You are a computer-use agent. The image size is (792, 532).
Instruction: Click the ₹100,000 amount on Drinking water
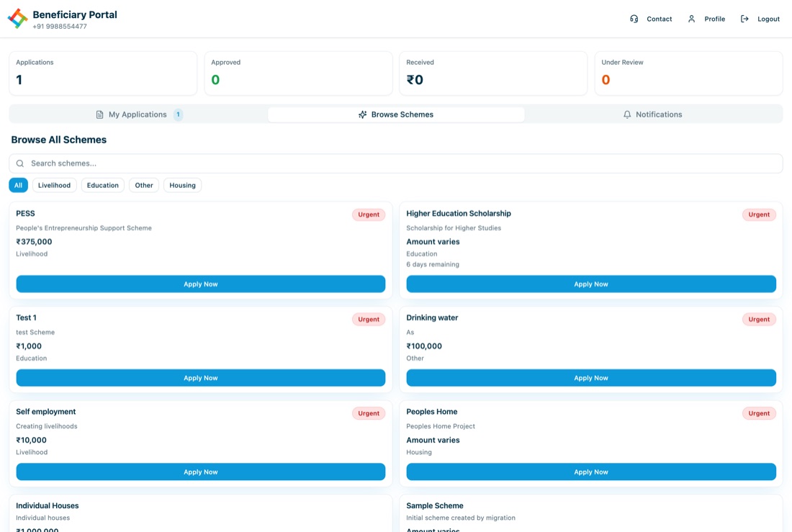tap(424, 346)
